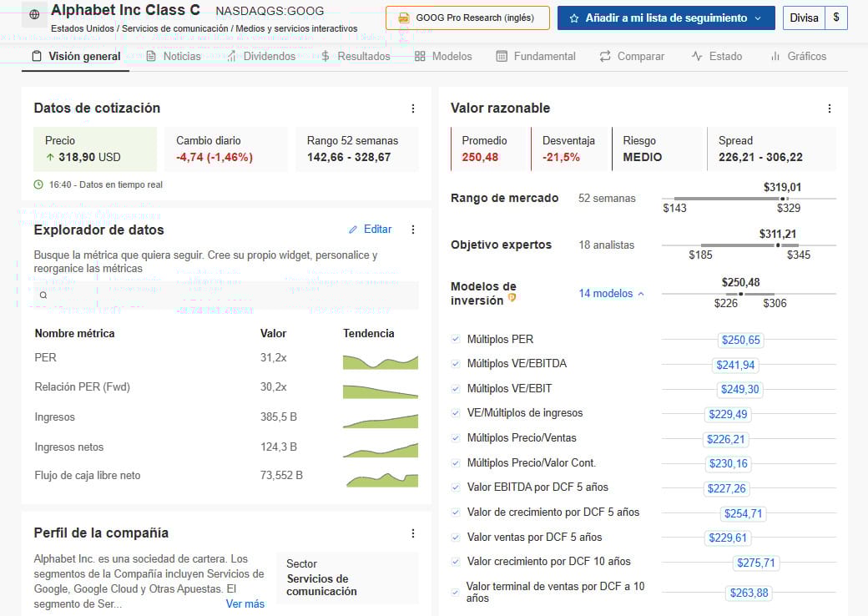Open Perfil de la compañía options menu
This screenshot has height=616, width=868.
413,533
